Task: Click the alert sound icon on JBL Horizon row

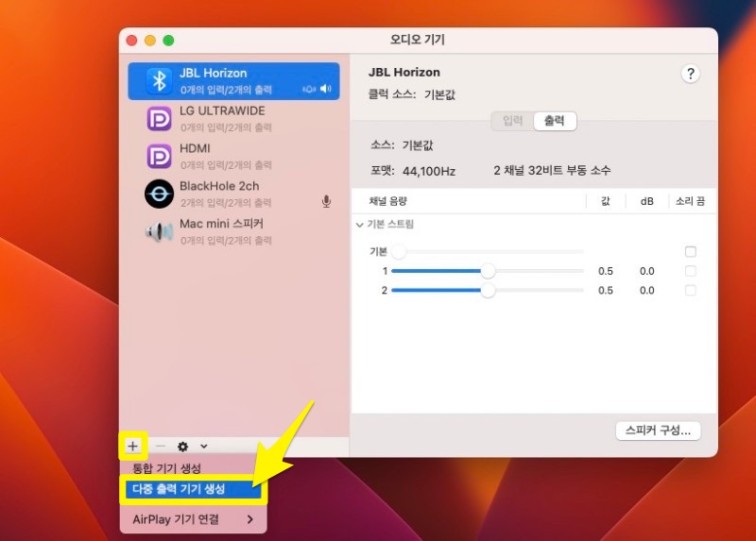Action: [x=309, y=89]
